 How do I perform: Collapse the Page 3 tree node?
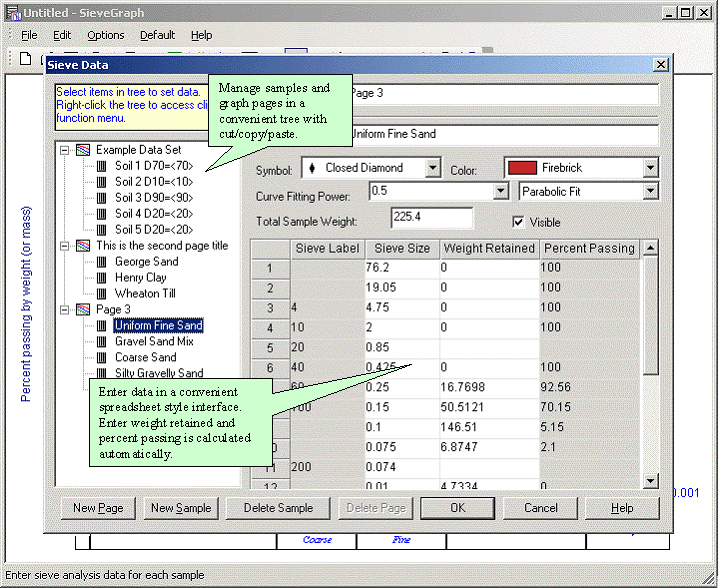click(65, 310)
